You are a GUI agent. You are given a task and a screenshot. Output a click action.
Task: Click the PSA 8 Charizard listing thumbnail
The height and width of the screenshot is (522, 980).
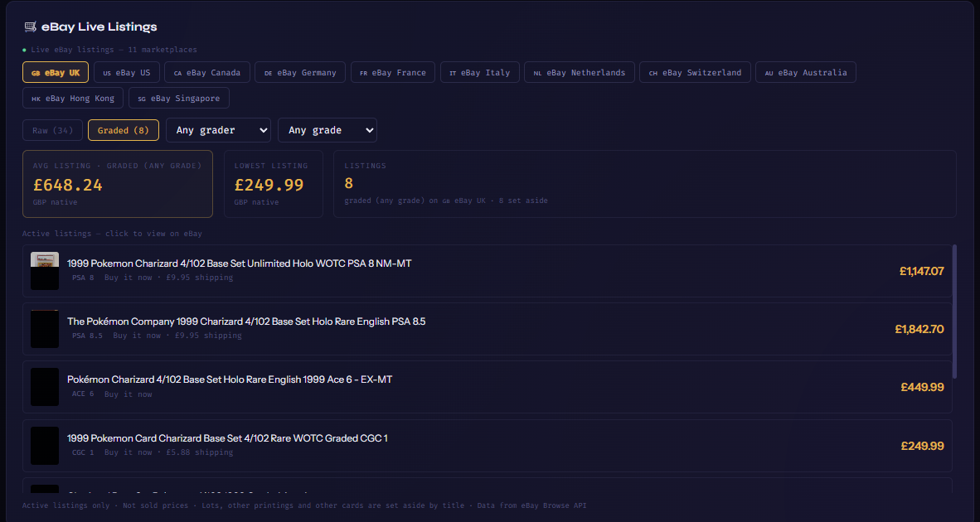45,271
